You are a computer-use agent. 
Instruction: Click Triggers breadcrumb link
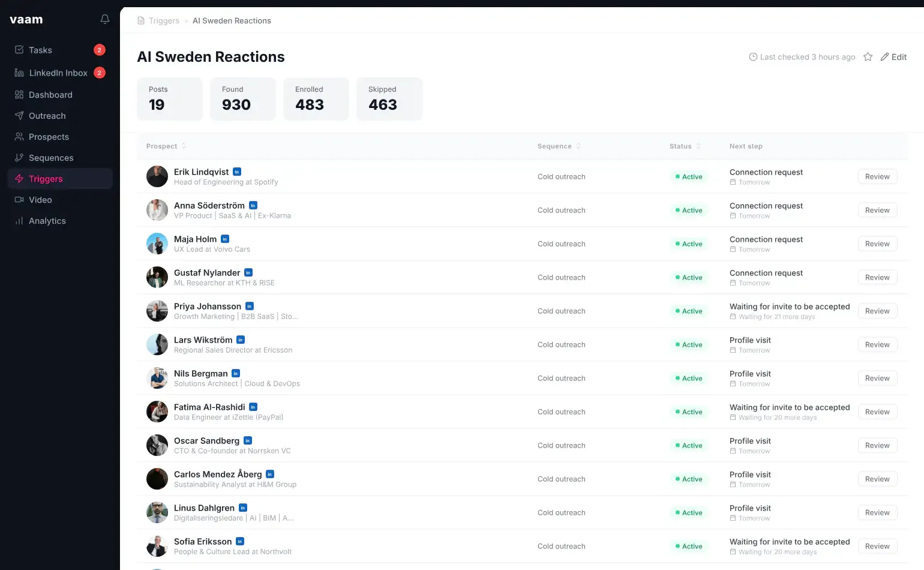[164, 21]
